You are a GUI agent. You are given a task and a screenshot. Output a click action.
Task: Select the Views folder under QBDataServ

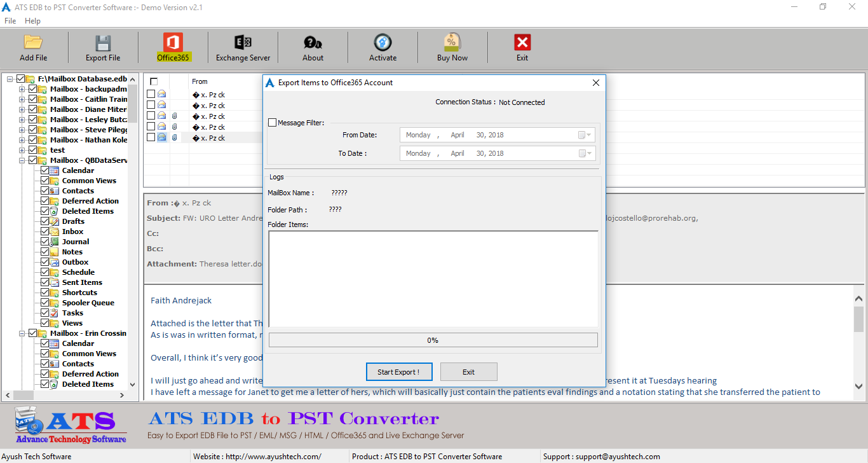72,323
